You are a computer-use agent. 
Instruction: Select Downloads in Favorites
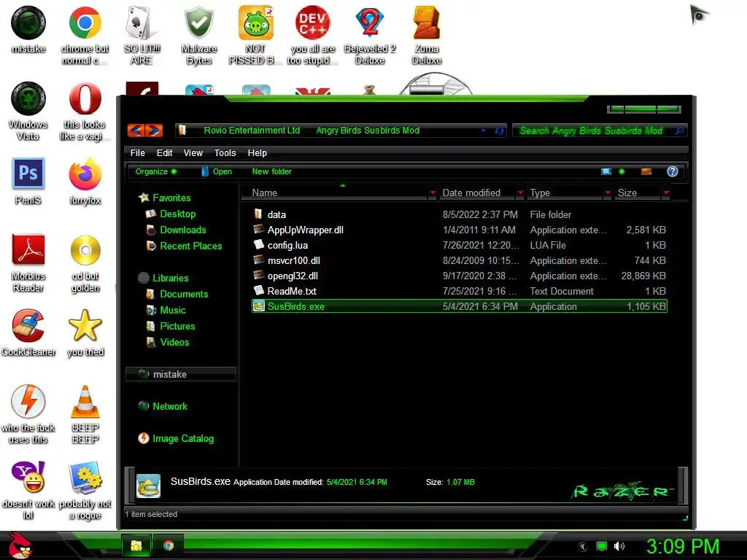tap(183, 230)
